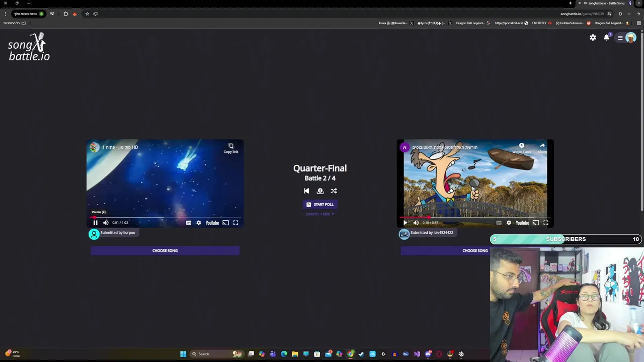Enter fullscreen on the right video
Screen dimensions: 644x362
coord(546,223)
